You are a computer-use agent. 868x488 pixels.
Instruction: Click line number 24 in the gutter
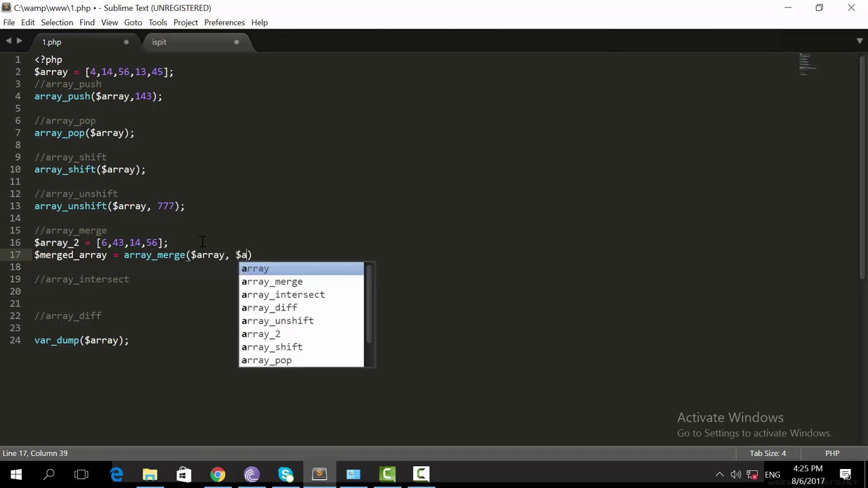click(x=15, y=340)
